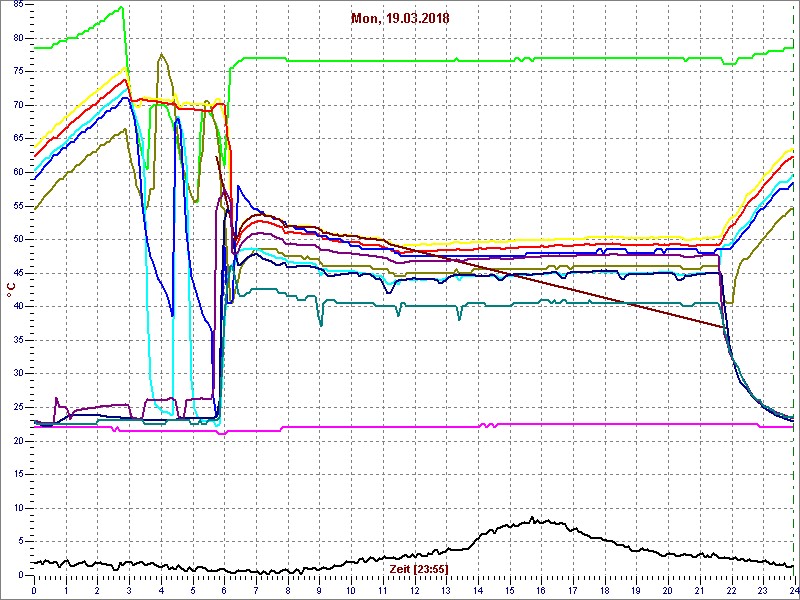Click hour 18 on the time axis
The image size is (800, 600).
[605, 590]
